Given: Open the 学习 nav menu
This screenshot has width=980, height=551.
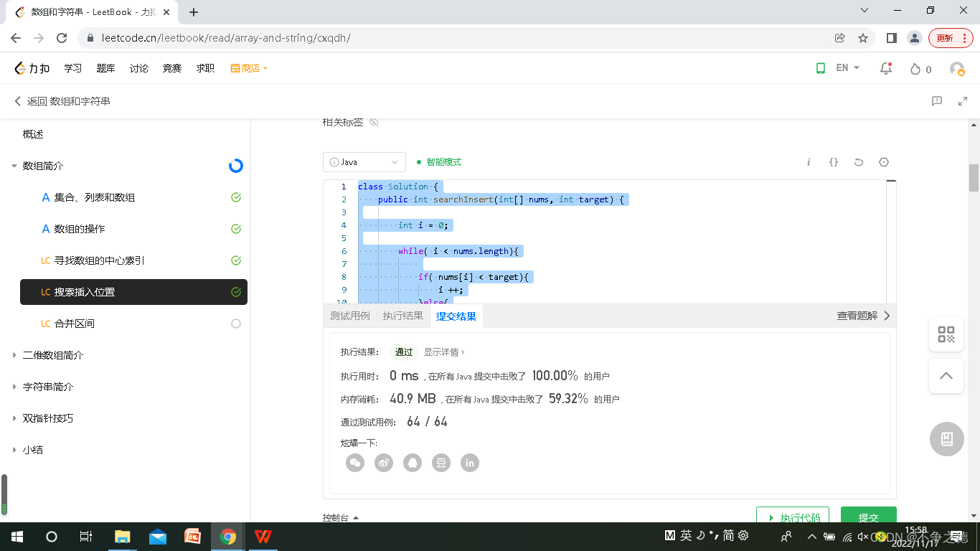Looking at the screenshot, I should coord(72,68).
